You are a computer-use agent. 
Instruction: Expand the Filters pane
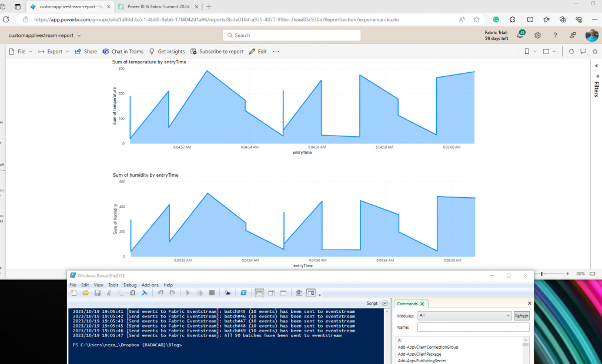(596, 88)
